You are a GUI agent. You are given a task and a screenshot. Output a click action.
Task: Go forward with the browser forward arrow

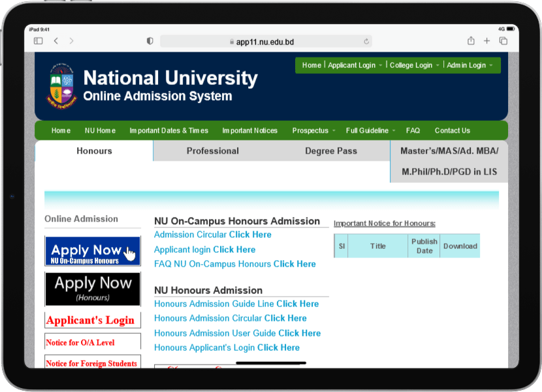point(71,41)
